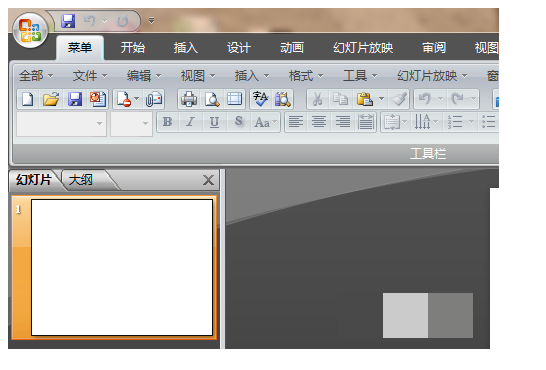Click the numbered list icon
Image resolution: width=546 pixels, height=370 pixels.
click(x=455, y=122)
